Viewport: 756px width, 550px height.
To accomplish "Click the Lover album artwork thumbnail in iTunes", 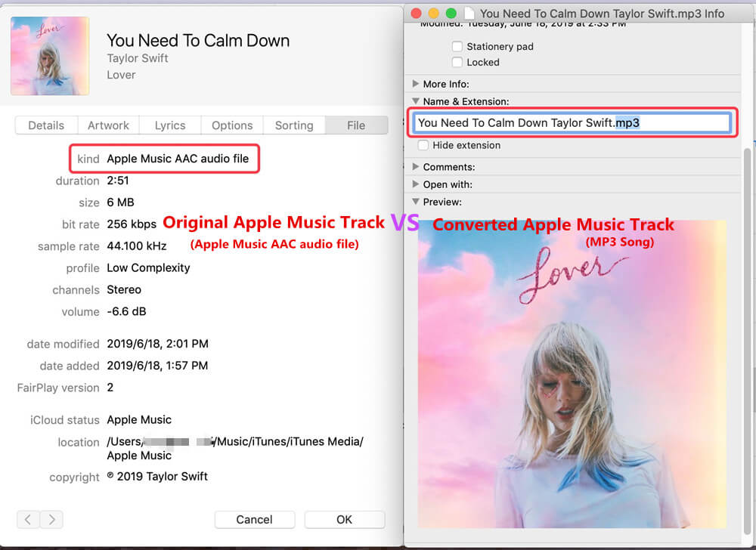I will point(50,56).
